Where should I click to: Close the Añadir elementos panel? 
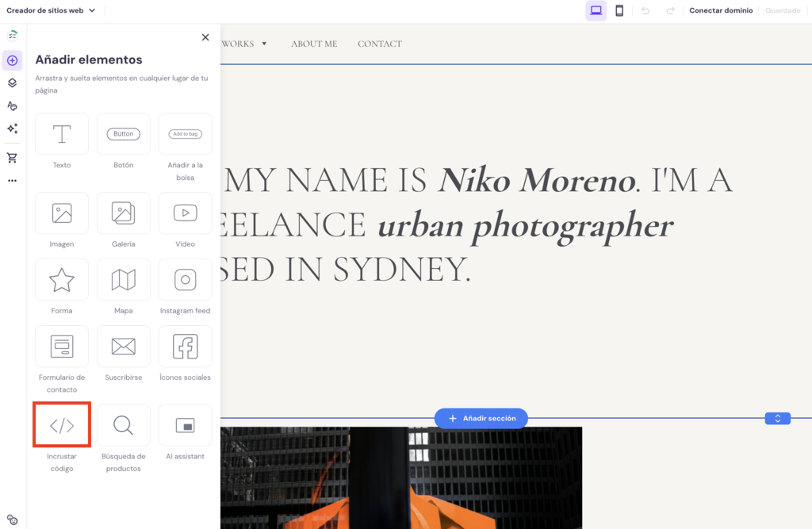coord(205,37)
